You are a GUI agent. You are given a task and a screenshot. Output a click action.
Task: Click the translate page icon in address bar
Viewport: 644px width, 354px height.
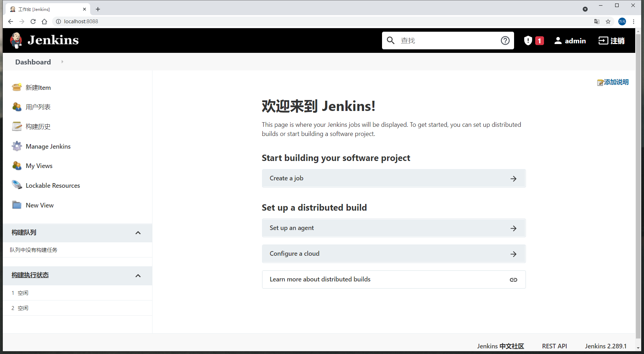tap(597, 21)
